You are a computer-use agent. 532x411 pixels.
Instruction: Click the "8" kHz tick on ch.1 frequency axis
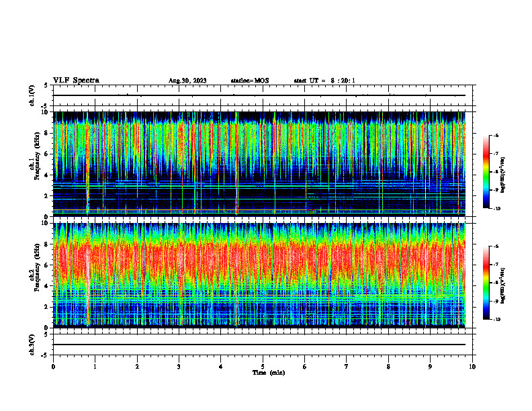[x=48, y=133]
